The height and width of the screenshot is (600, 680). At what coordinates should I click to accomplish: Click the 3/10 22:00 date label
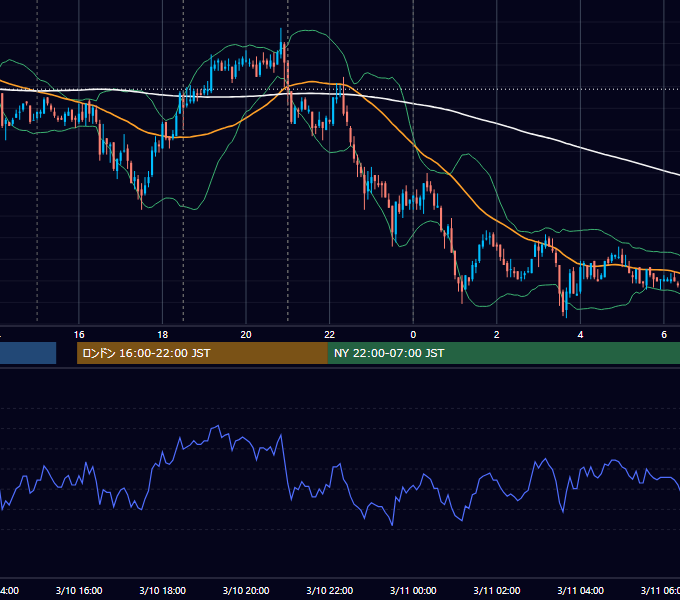click(x=330, y=590)
